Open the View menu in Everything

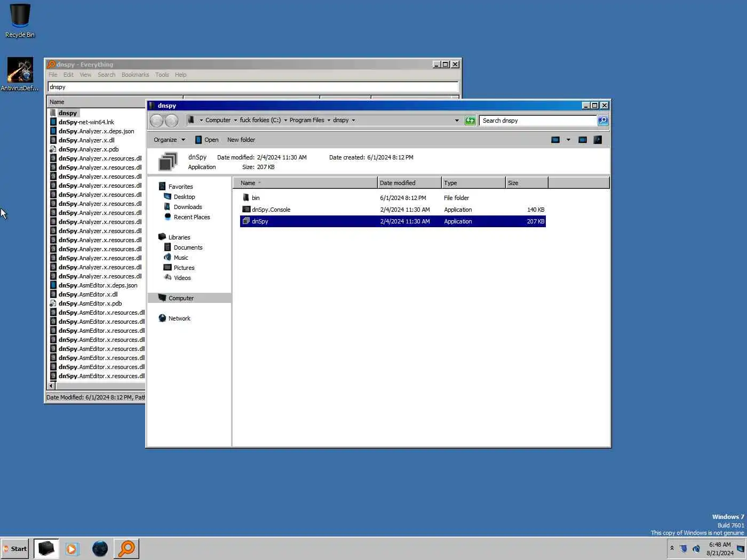point(85,75)
